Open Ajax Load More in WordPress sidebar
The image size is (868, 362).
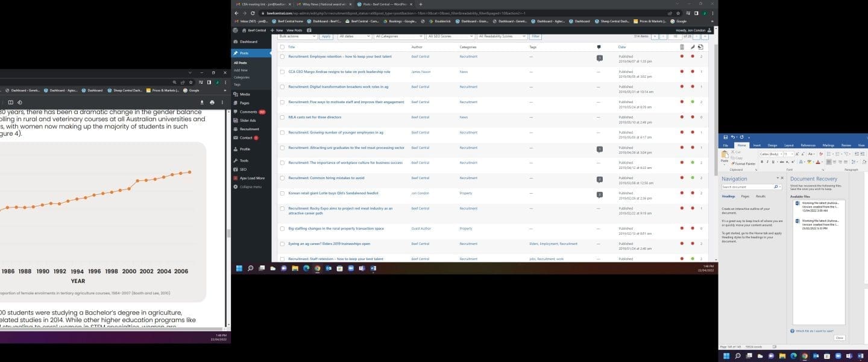pos(252,178)
